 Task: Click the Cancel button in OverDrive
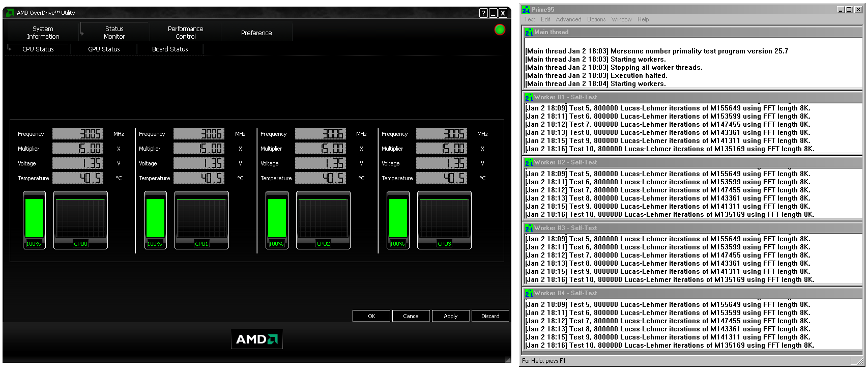click(x=411, y=316)
